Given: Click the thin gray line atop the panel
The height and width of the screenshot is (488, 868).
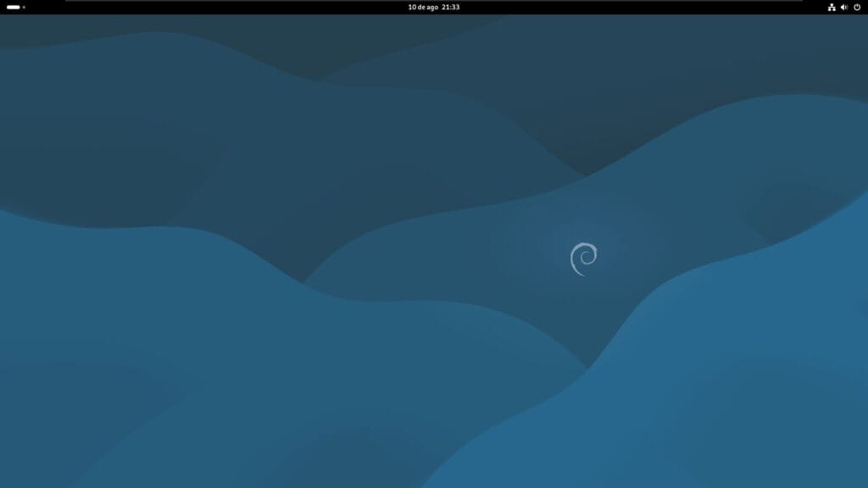Looking at the screenshot, I should pos(434,1).
